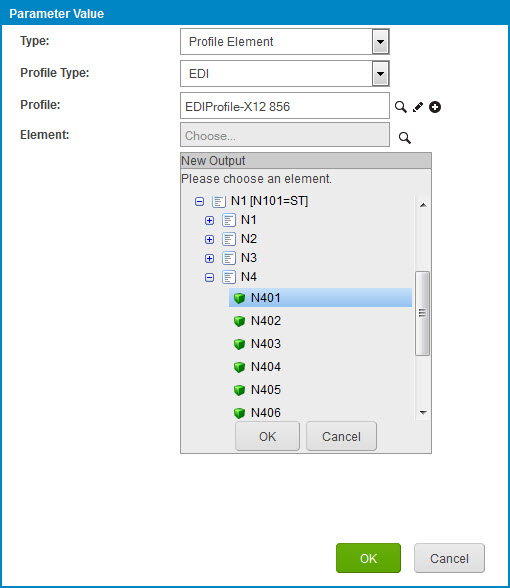Click the Profile field EDIProfile-X12 856
This screenshot has height=588, width=510.
285,106
